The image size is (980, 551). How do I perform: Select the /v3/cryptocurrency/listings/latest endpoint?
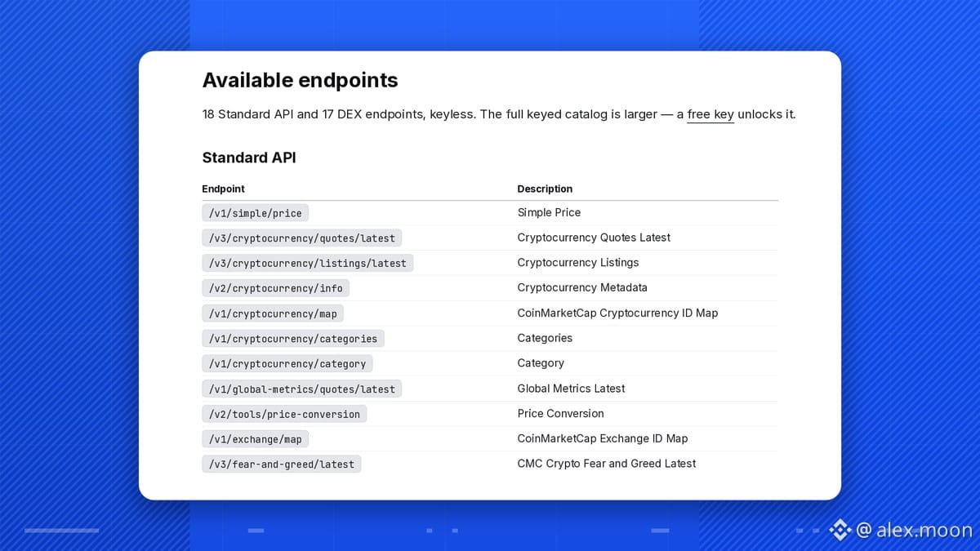(x=308, y=264)
